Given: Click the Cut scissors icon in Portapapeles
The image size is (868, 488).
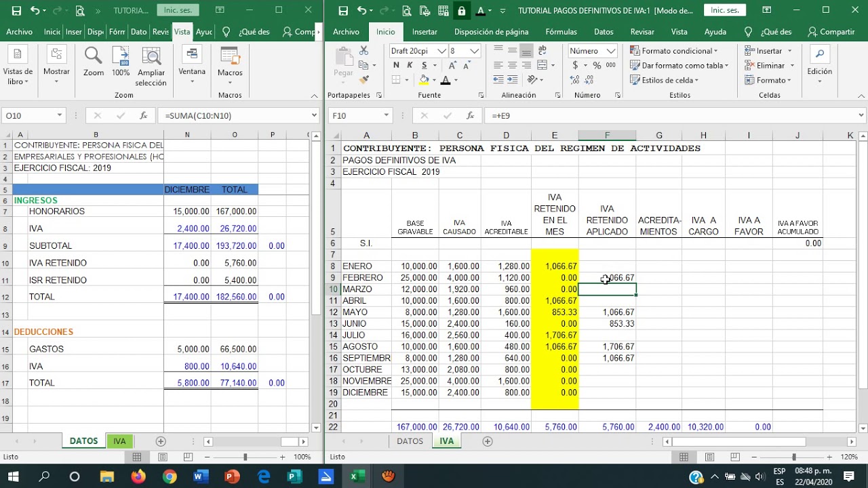Looking at the screenshot, I should [x=364, y=51].
